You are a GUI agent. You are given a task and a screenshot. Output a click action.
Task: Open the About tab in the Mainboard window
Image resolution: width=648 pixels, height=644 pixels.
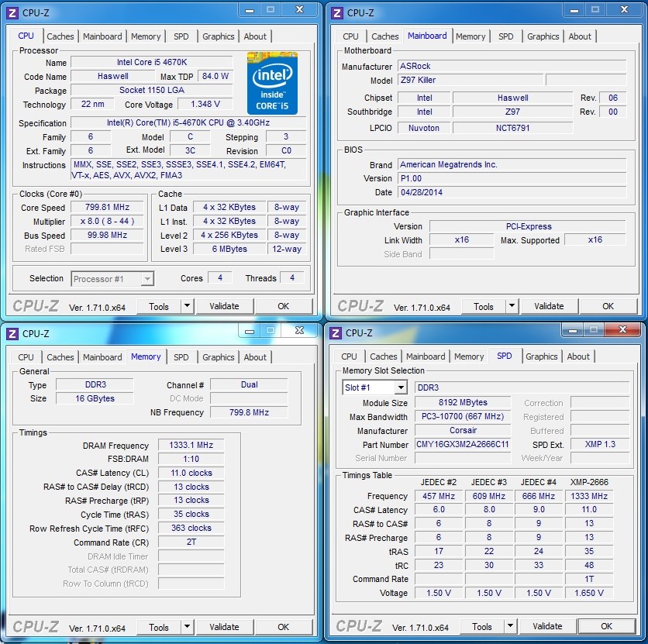tap(580, 36)
